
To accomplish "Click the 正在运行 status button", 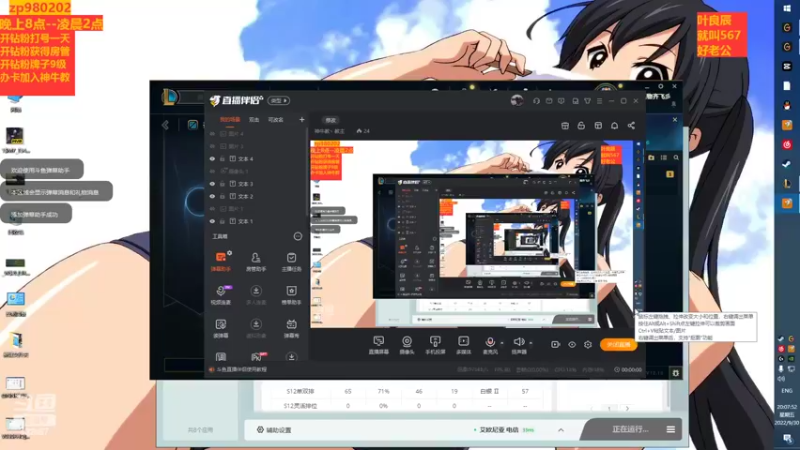I will pos(630,430).
